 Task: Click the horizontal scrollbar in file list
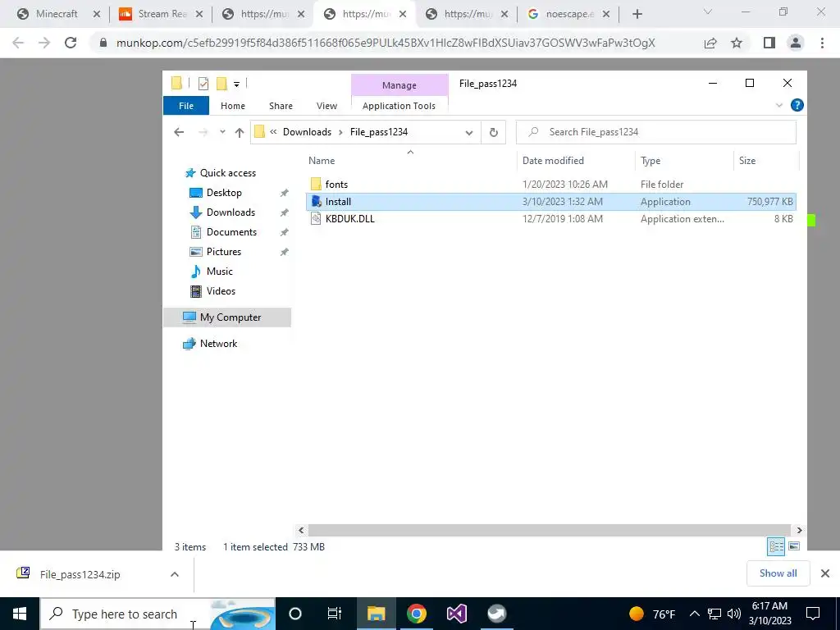click(x=549, y=530)
